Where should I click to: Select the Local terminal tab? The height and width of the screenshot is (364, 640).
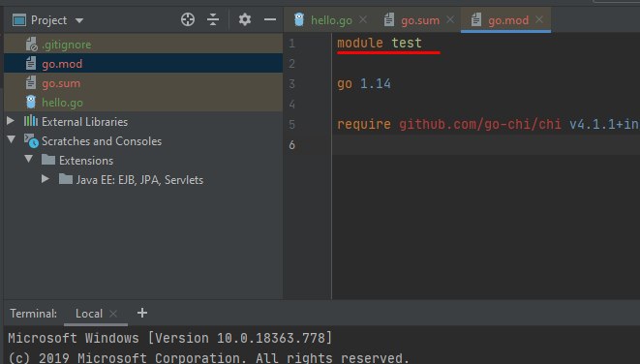tap(88, 314)
